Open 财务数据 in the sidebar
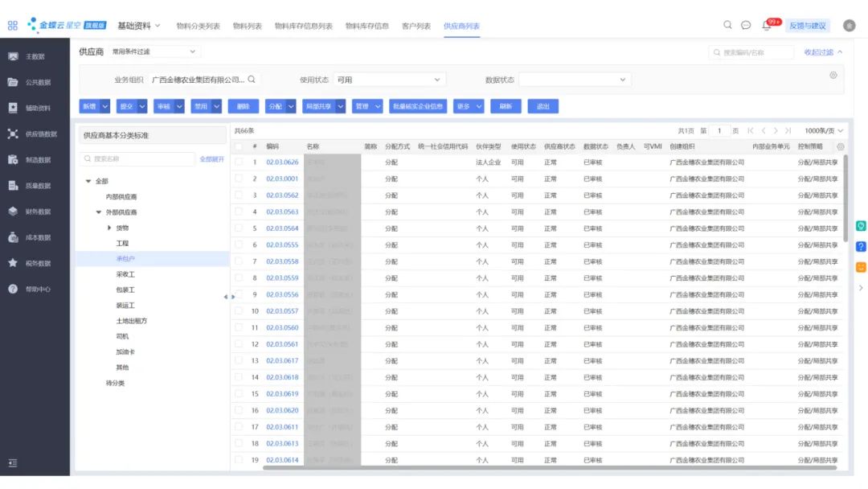The width and height of the screenshot is (868, 489). (x=35, y=212)
